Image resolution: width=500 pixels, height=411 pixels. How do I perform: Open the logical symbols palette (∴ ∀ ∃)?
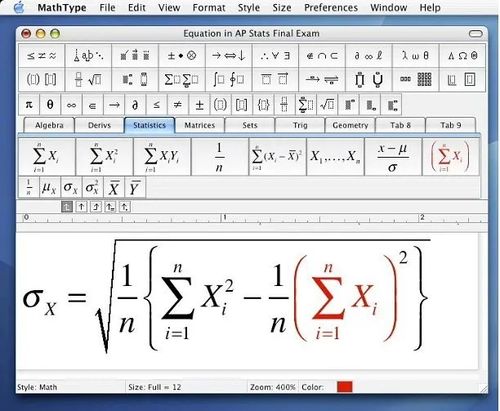[x=275, y=56]
